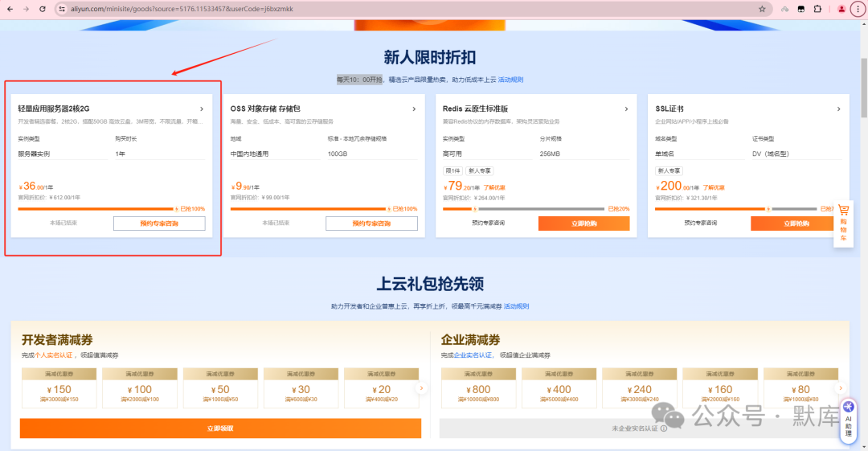Click the OSS card 已抢100% progress bar
The height and width of the screenshot is (451, 868).
coord(310,209)
